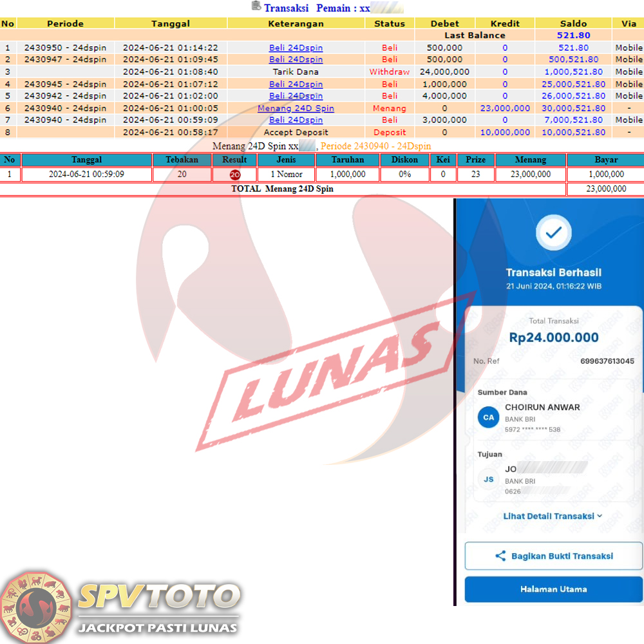Click the Saldo column header
This screenshot has height=644, width=644.
tap(573, 23)
